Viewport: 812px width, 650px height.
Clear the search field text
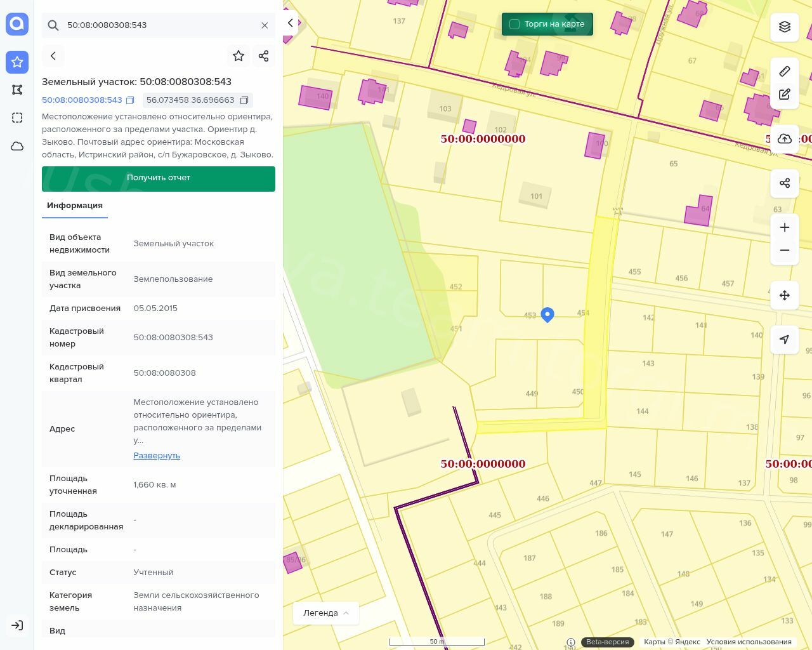pyautogui.click(x=265, y=25)
